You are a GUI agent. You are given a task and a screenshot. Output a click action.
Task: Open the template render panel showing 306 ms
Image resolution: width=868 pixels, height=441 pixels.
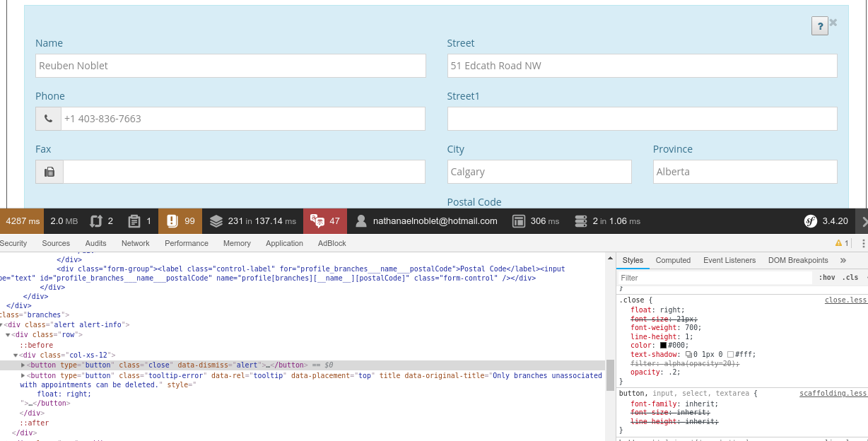(535, 221)
